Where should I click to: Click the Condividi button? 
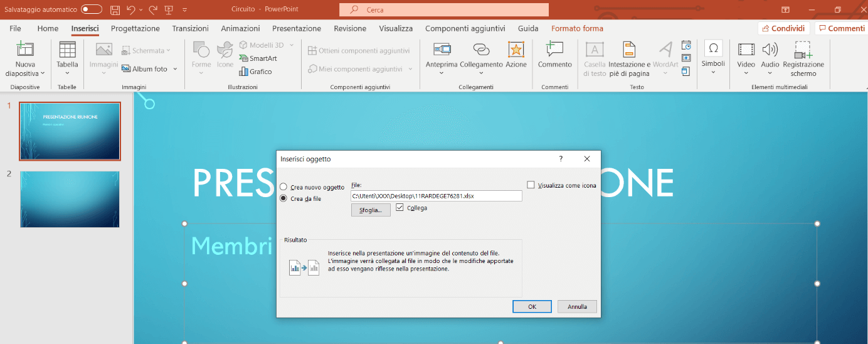[x=783, y=28]
